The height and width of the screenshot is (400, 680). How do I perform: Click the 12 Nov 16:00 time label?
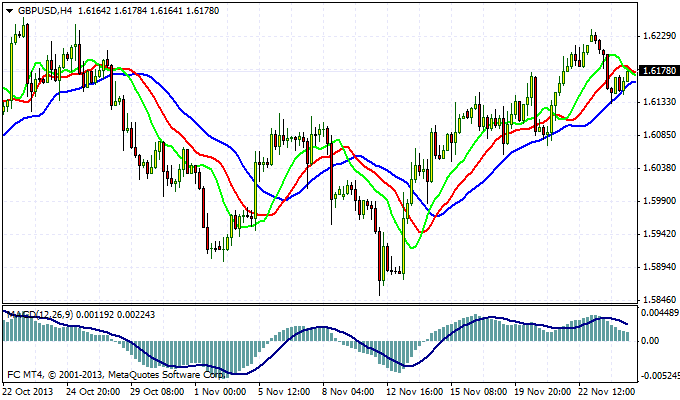tap(414, 392)
